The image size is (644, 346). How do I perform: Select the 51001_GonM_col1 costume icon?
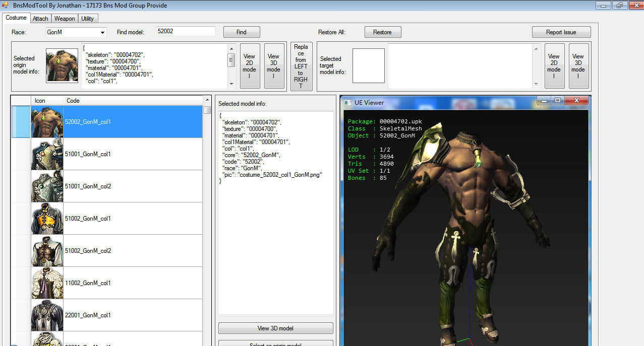[x=47, y=154]
